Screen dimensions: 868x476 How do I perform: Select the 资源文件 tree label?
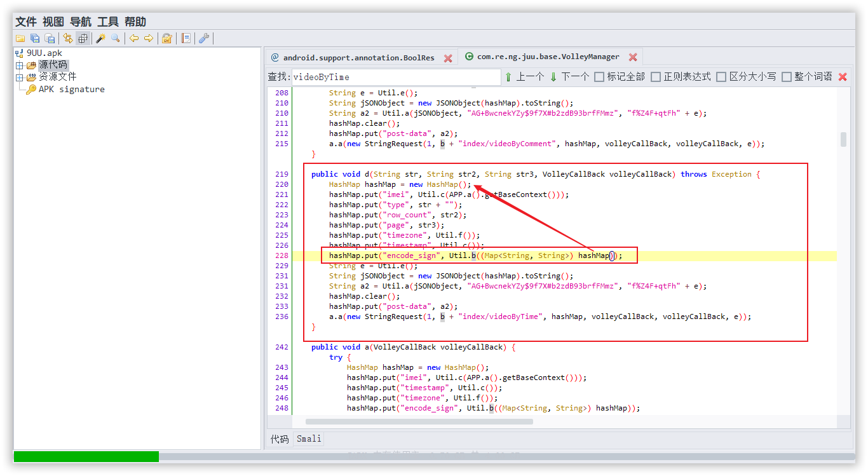coord(57,77)
